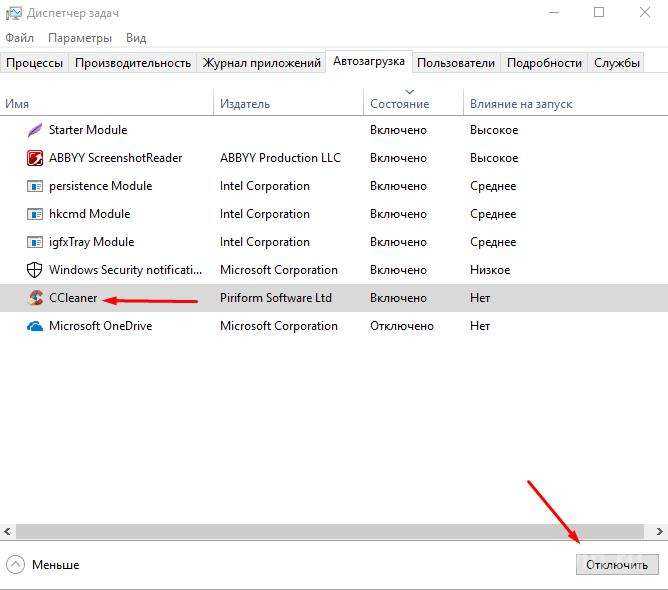
Task: Click Intel Corporation cell in hkcmd row
Action: point(265,214)
